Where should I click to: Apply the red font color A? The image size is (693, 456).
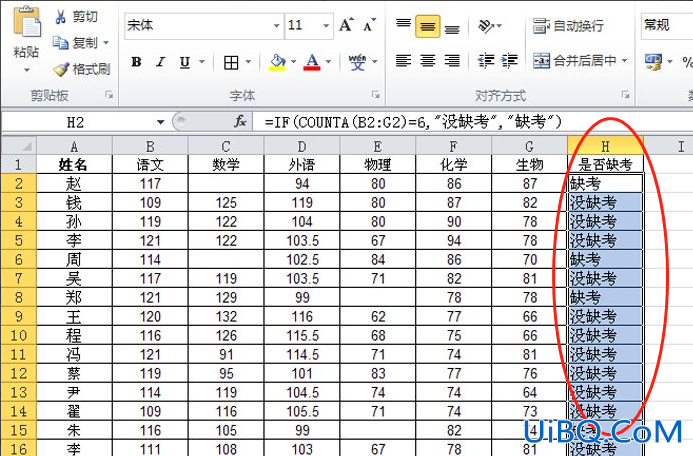(312, 62)
